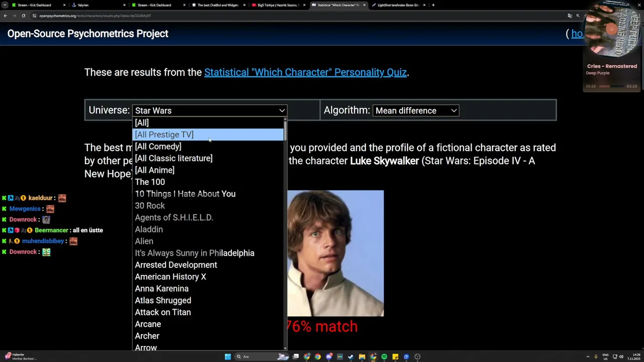Image resolution: width=644 pixels, height=362 pixels.
Task: Open the translate page icon in address bar
Action: tap(570, 16)
